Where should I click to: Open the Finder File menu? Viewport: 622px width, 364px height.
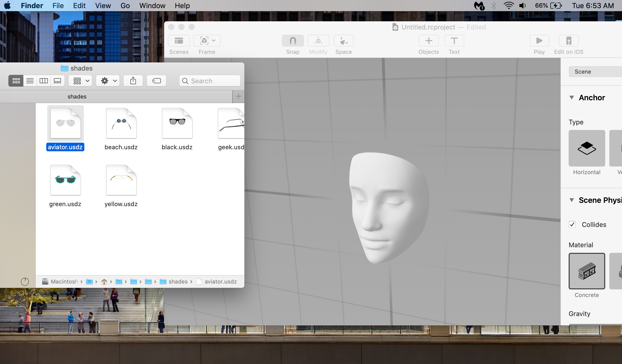[58, 6]
